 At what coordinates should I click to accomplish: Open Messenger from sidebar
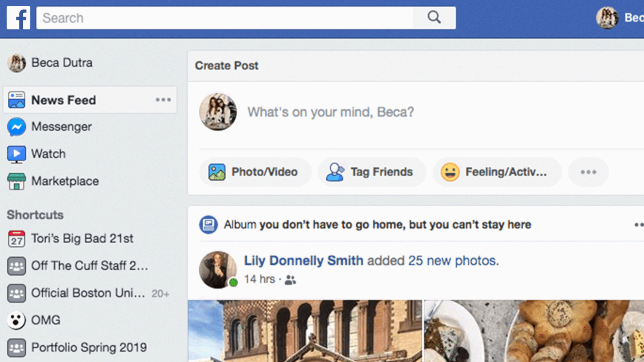pyautogui.click(x=61, y=127)
